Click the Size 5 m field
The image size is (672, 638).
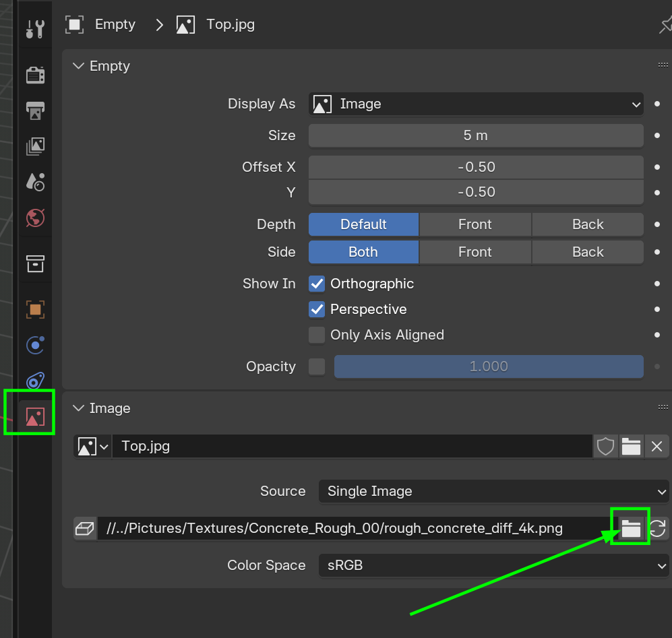pyautogui.click(x=476, y=135)
